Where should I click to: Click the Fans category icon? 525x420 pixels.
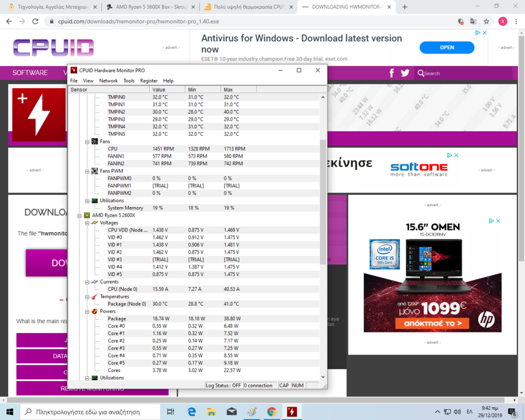point(94,141)
